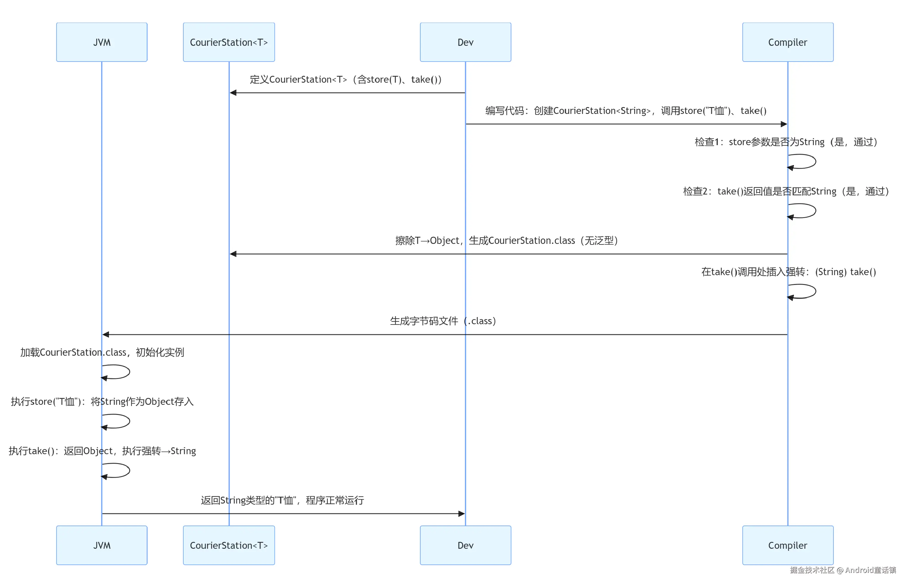This screenshot has width=910, height=588.
Task: Click the 执行take() self-loop arrow on JVM
Action: coord(116,471)
